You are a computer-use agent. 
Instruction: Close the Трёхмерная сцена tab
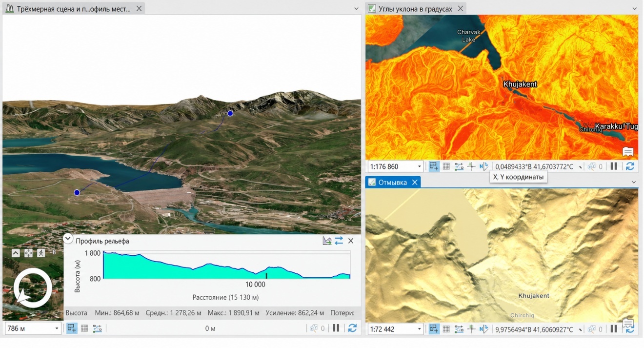pyautogui.click(x=139, y=9)
